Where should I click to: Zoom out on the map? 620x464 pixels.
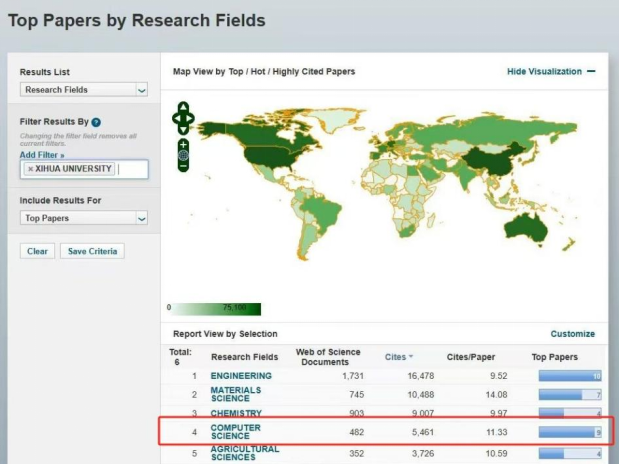coord(183,166)
